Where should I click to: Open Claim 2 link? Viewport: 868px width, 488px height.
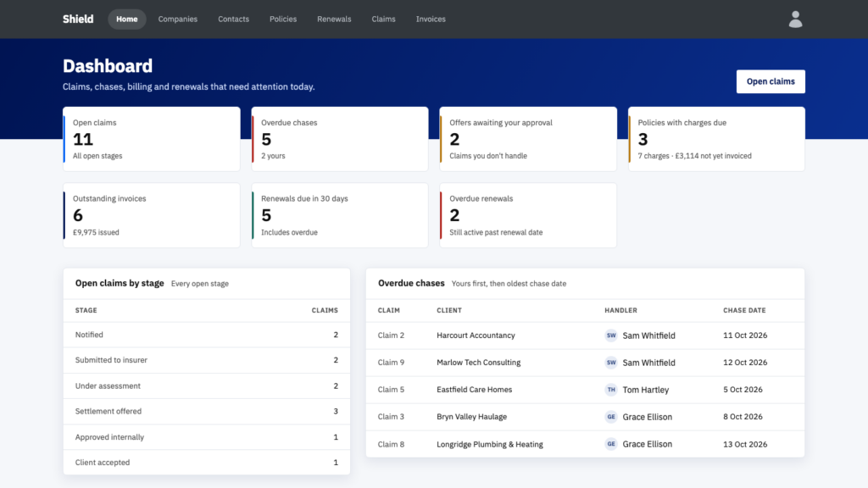click(x=391, y=335)
